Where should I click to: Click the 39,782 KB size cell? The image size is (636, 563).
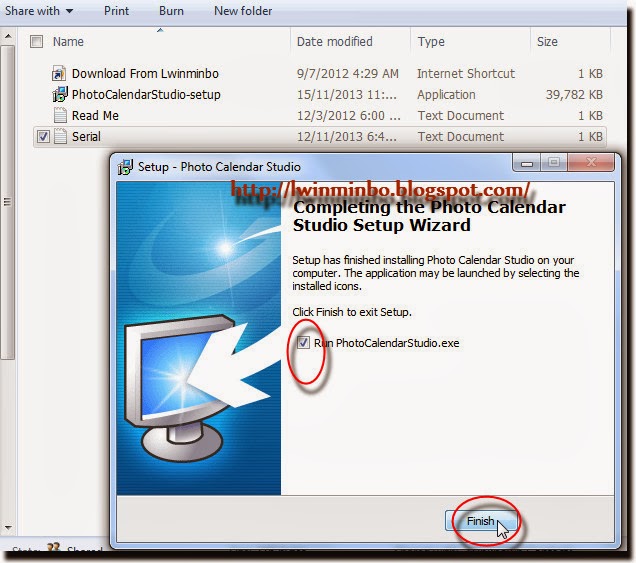tap(574, 95)
